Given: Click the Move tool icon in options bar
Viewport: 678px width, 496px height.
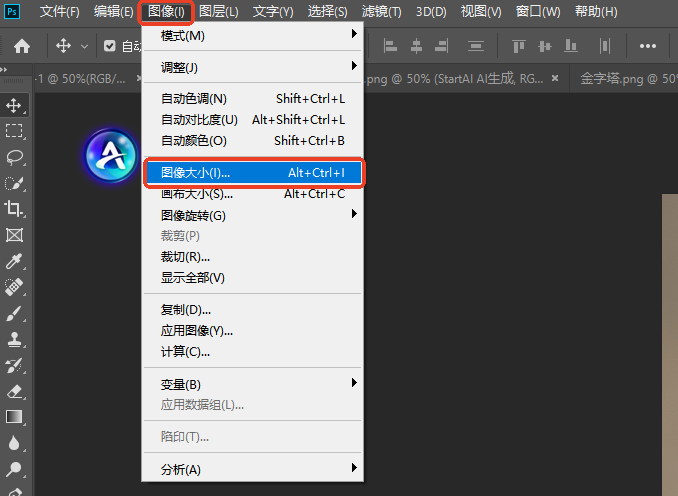Looking at the screenshot, I should coord(63,45).
